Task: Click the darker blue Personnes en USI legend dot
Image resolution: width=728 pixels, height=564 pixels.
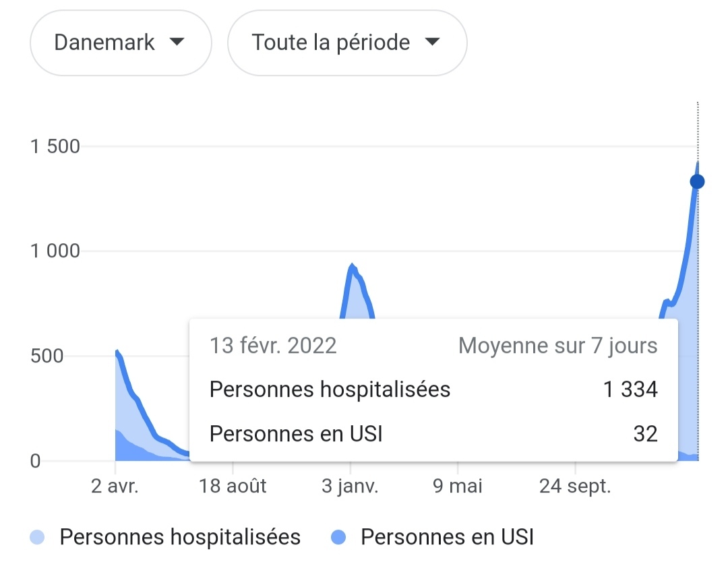Action: coord(339,537)
